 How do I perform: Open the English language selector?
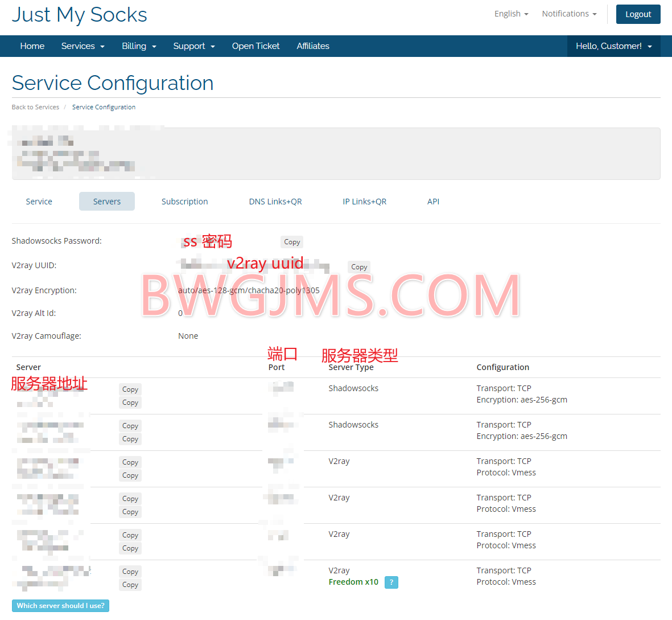click(x=511, y=14)
